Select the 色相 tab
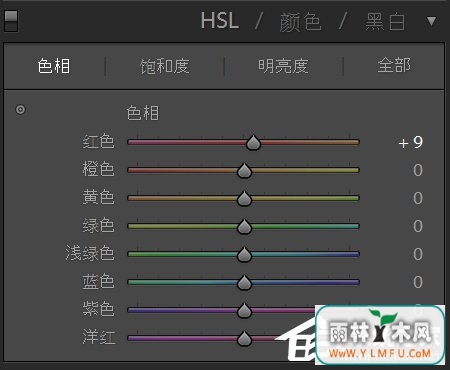Screen dimensions: 450x370 pos(54,66)
